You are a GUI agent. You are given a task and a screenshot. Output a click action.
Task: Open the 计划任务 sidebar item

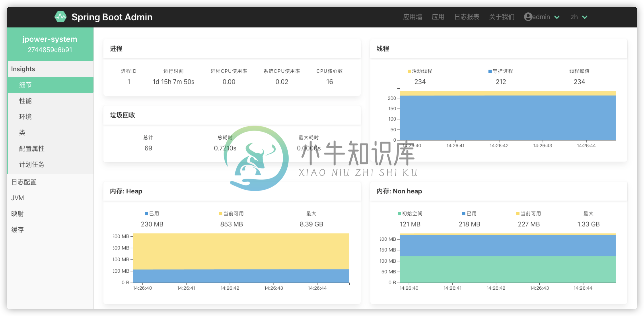[x=51, y=164]
